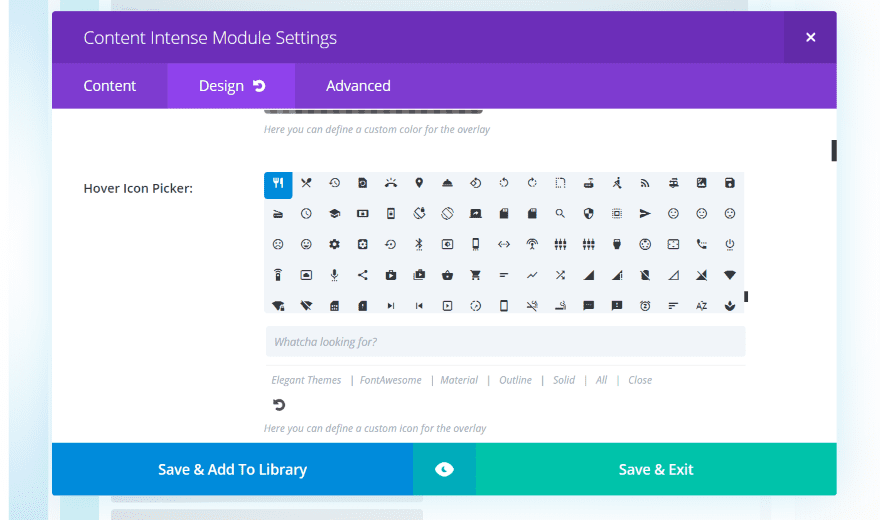Image resolution: width=880 pixels, height=520 pixels.
Task: Pick the graduation cap icon
Action: click(334, 214)
